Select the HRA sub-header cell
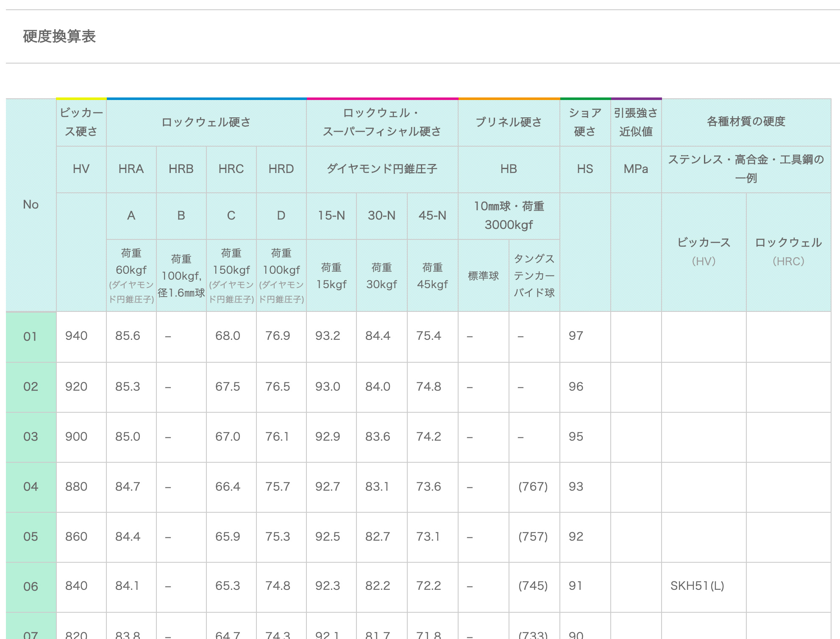 point(131,169)
